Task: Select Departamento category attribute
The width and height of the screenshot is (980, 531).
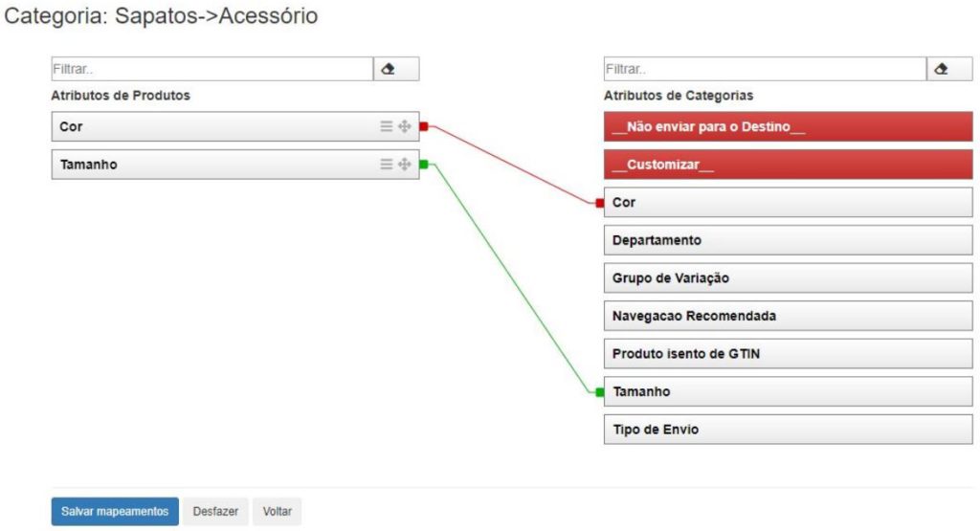Action: click(x=788, y=240)
